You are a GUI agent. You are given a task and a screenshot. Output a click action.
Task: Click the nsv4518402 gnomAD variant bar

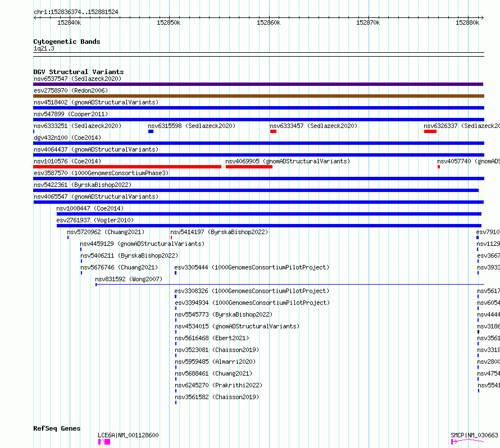[258, 108]
